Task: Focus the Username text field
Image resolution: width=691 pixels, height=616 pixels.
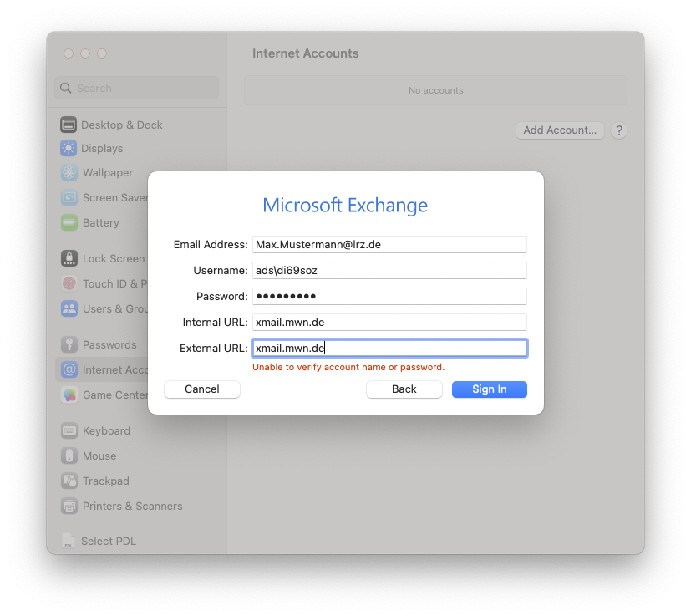Action: pyautogui.click(x=389, y=270)
